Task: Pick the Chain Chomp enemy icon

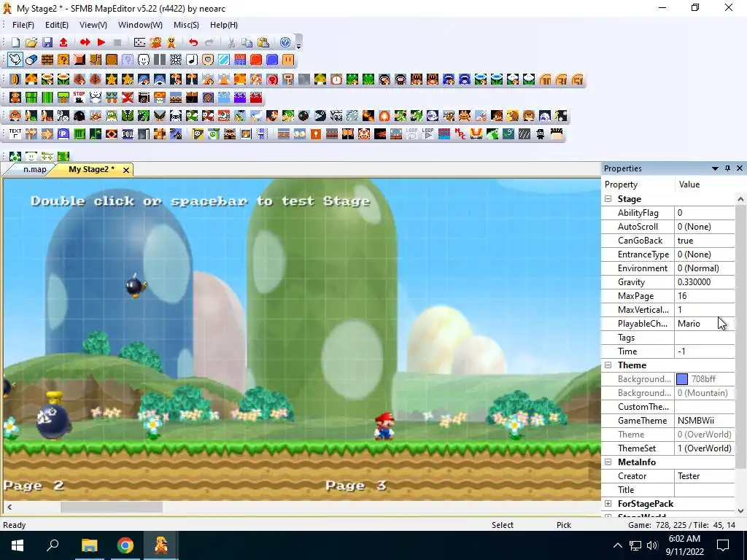Action: click(x=320, y=116)
